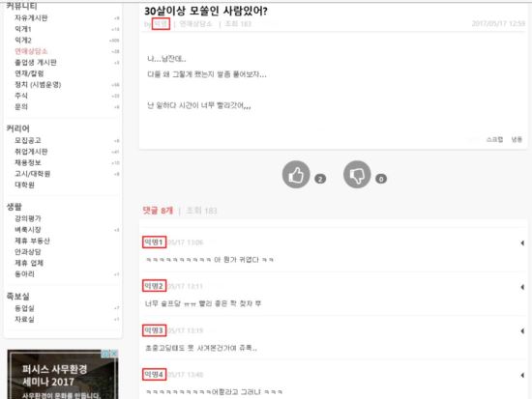Open the 연애상담소 board in the sidebar
This screenshot has width=532, height=399.
pos(31,51)
